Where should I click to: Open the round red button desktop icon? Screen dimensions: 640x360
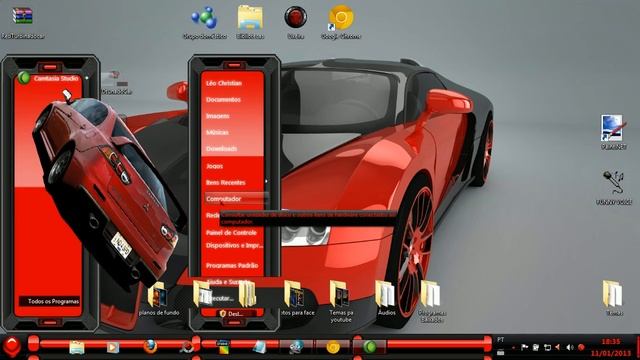tap(296, 17)
